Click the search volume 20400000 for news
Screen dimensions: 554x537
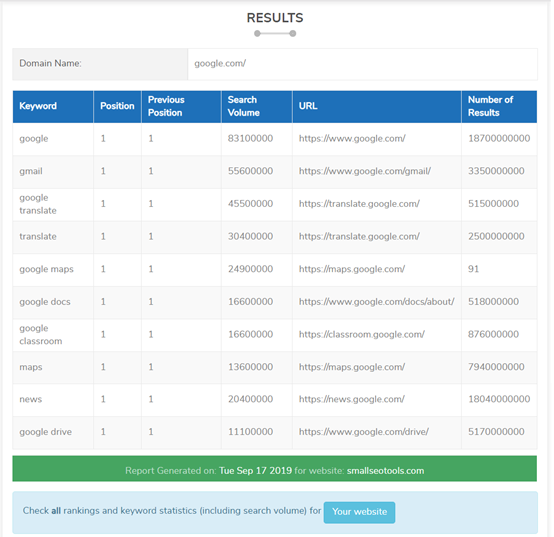(x=250, y=399)
